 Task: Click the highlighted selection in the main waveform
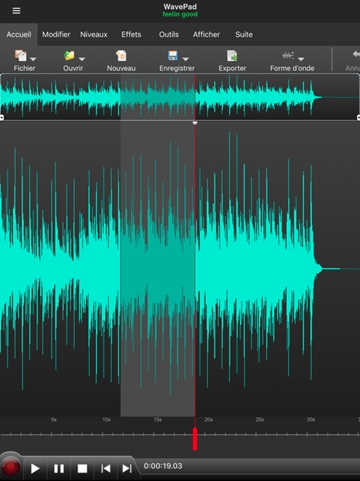(158, 269)
